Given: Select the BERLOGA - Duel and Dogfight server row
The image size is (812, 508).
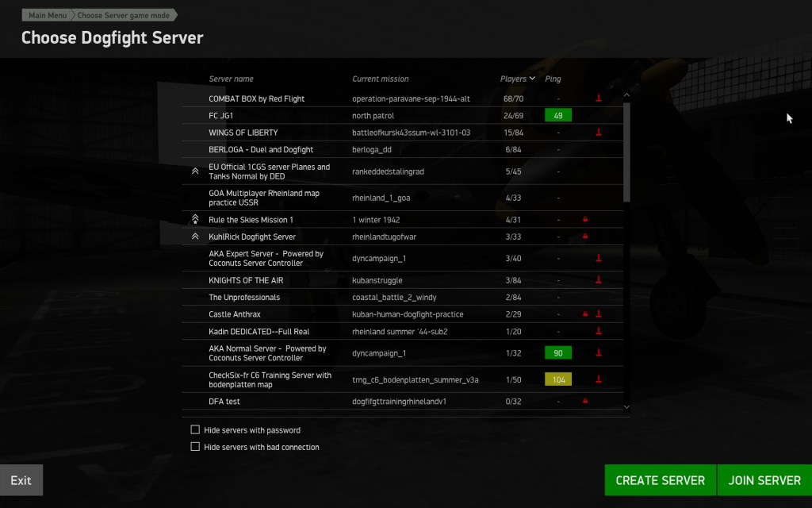Looking at the screenshot, I should coord(261,149).
